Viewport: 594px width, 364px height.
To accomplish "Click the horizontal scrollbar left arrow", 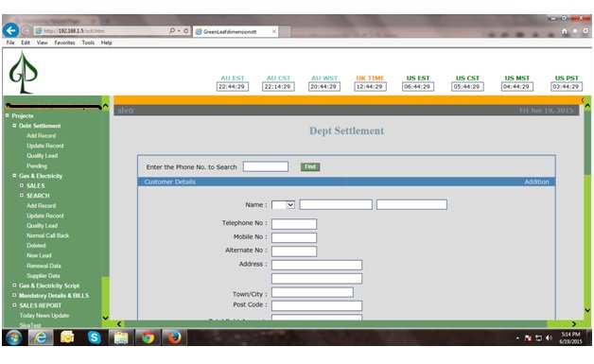I will (x=119, y=324).
